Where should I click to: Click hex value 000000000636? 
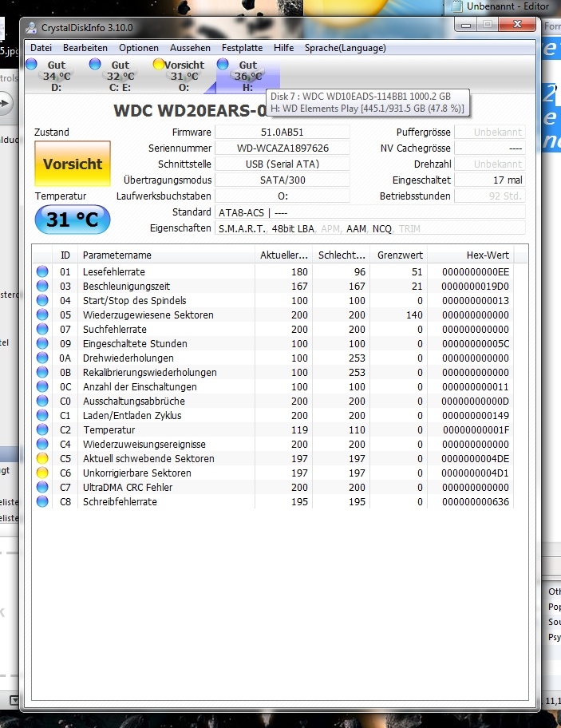coord(475,502)
